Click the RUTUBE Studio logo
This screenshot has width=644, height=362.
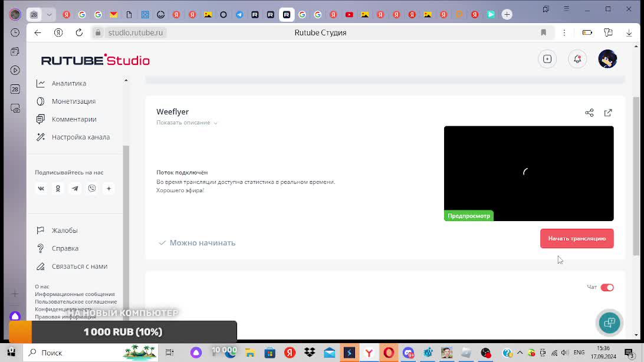[x=96, y=60]
